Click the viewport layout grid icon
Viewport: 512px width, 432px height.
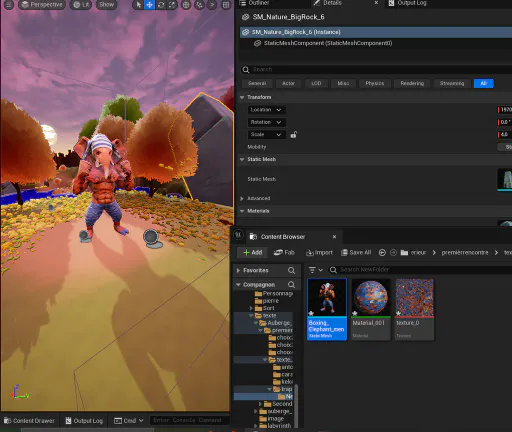226,5
